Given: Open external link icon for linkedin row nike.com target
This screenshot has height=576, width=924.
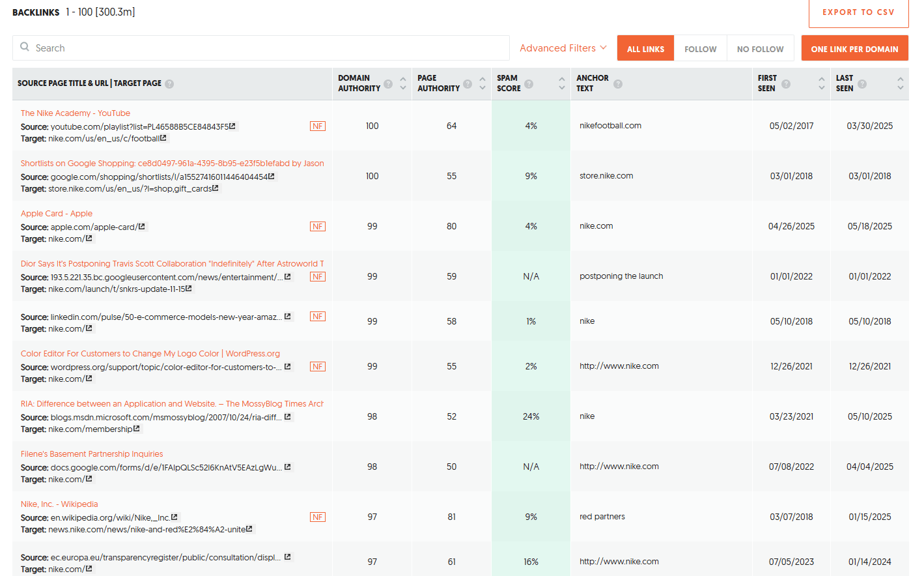Looking at the screenshot, I should pyautogui.click(x=89, y=328).
